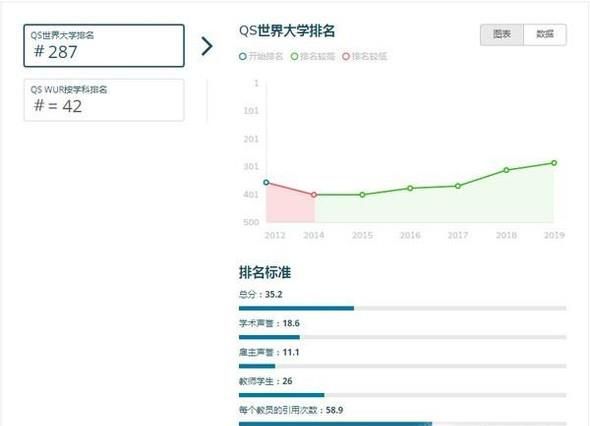
Task: Click the 2017 data point on chart
Action: [458, 186]
